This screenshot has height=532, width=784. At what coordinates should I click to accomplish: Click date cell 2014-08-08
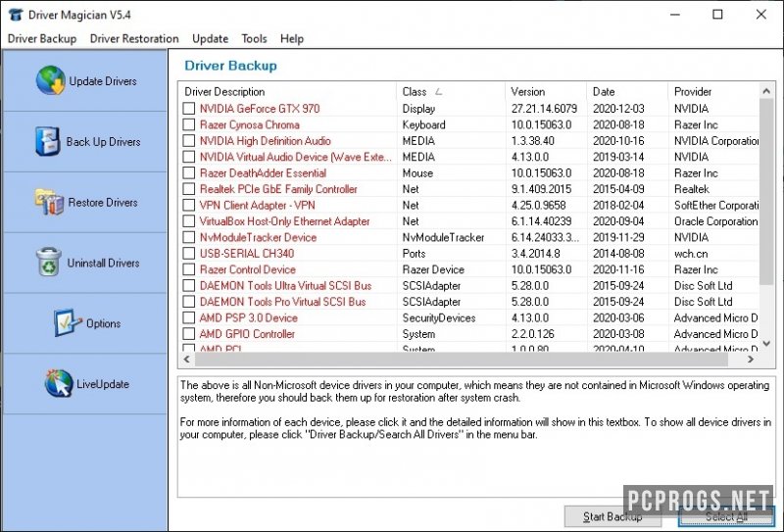point(618,254)
